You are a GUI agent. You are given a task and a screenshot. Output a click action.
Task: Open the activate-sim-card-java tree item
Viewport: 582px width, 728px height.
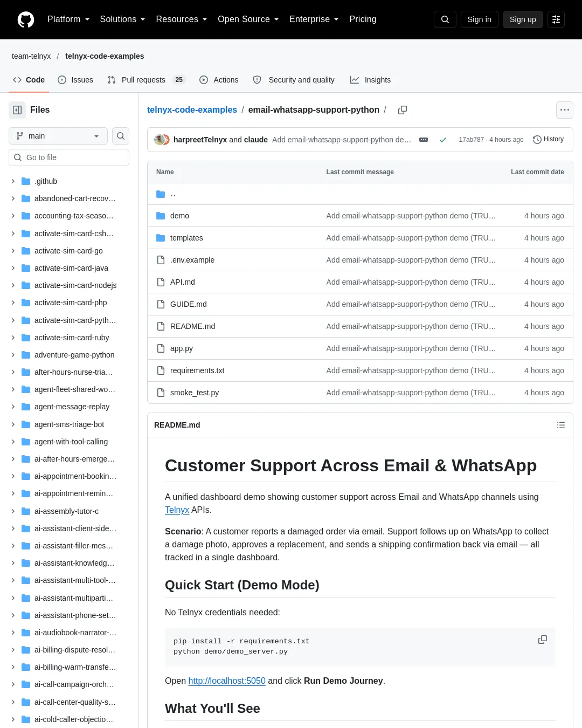pyautogui.click(x=71, y=268)
